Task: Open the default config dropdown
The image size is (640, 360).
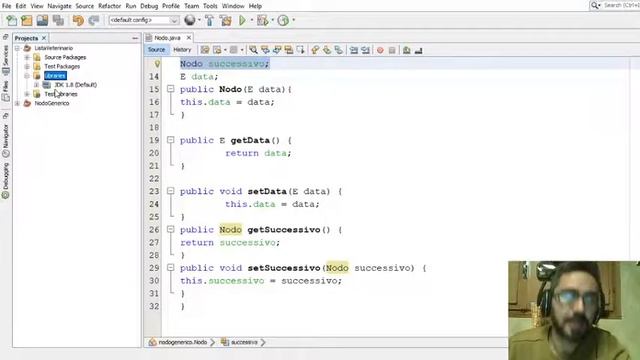Action: point(144,20)
